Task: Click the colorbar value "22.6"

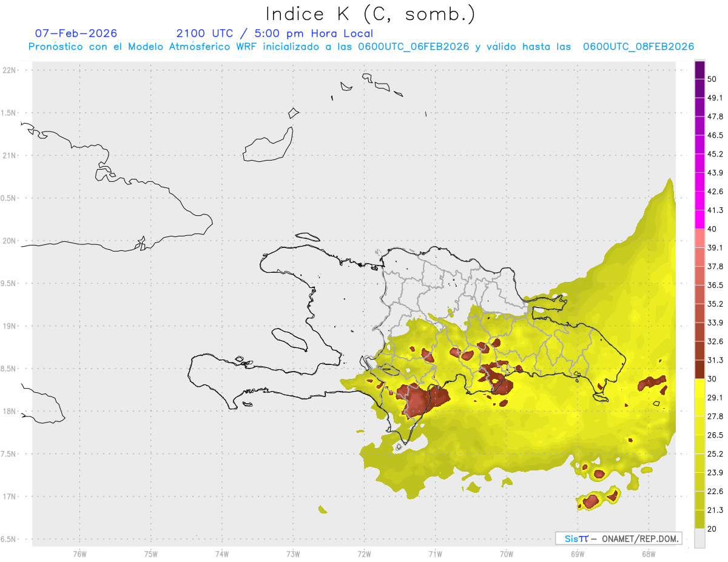Action: tap(715, 492)
